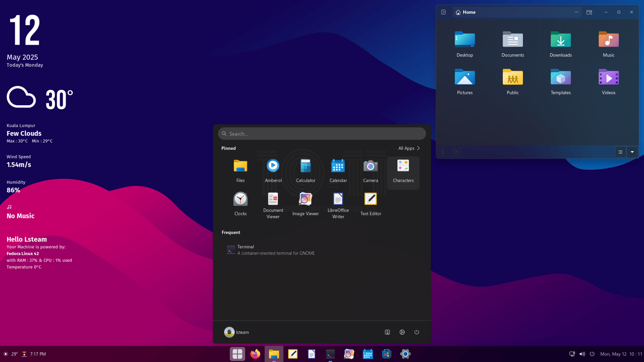Open the taskbar date and time
The image size is (644, 362).
pos(621,354)
